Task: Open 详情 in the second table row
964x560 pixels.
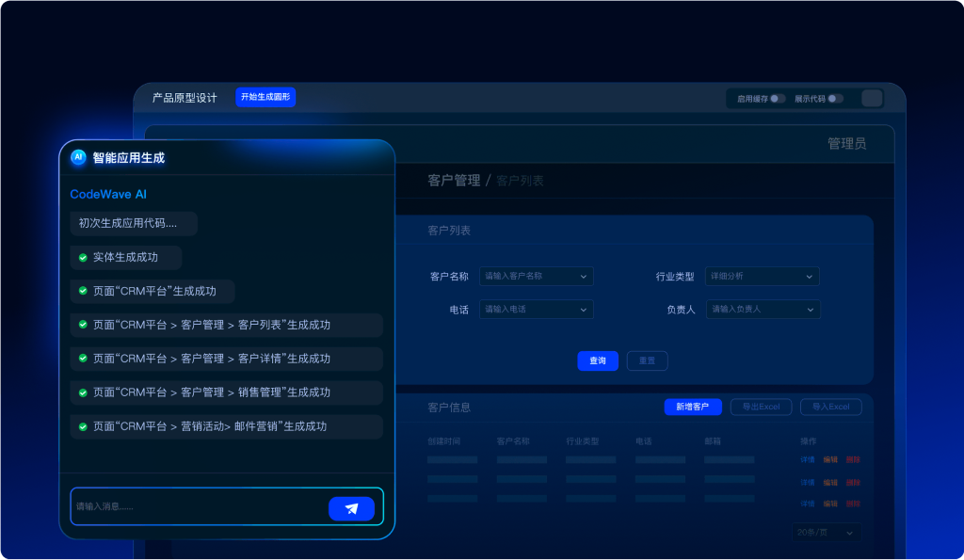Action: tap(807, 483)
